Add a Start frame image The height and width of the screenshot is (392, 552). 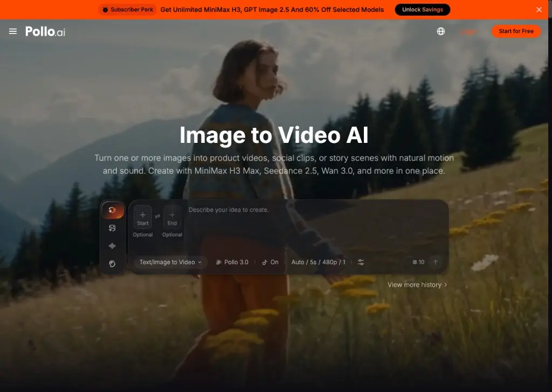coord(142,217)
